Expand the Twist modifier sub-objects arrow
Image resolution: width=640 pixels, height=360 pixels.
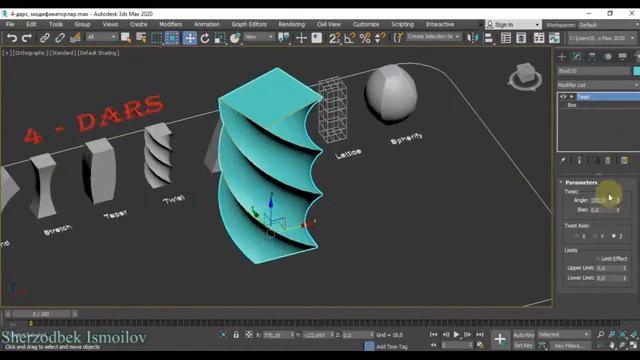point(571,97)
